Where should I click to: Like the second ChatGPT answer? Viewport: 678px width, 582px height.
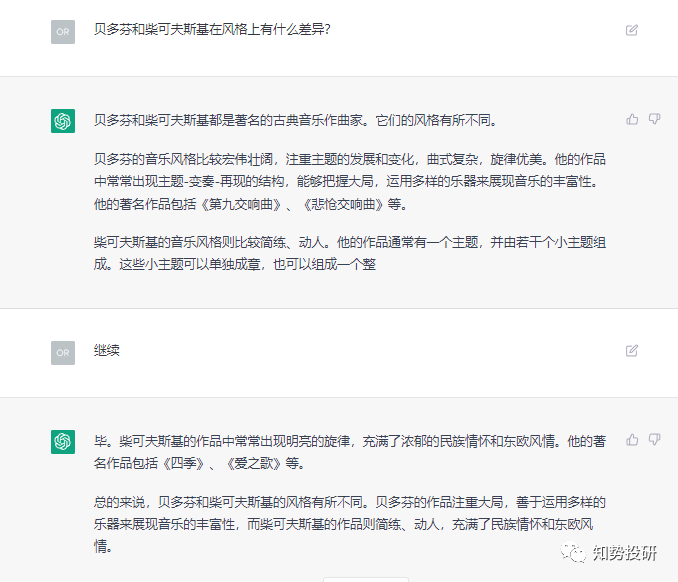click(632, 439)
